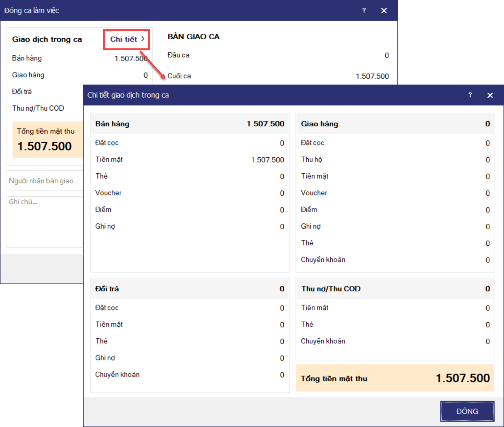Select Bán hàng label in Đóng ca làm việc window
Image resolution: width=504 pixels, height=427 pixels.
click(27, 58)
